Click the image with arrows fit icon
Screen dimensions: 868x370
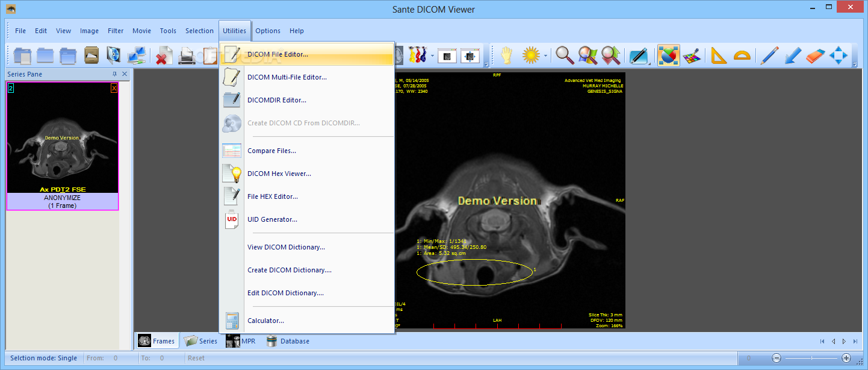(x=470, y=55)
